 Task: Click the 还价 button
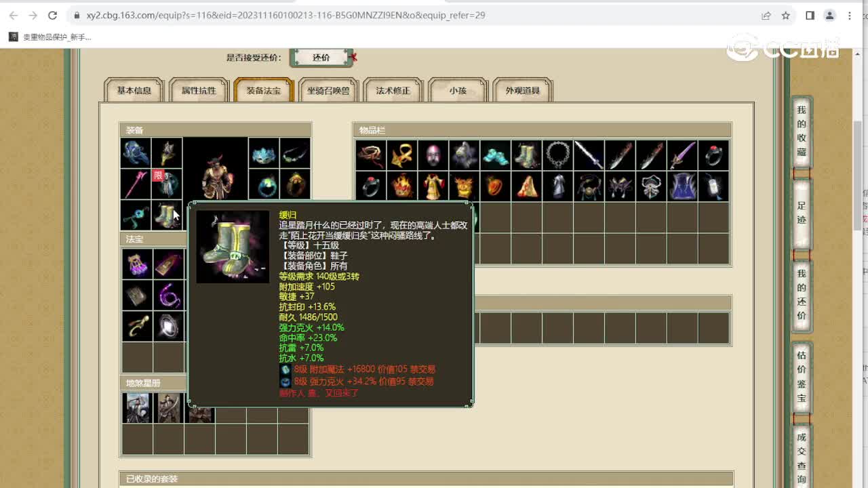point(321,58)
